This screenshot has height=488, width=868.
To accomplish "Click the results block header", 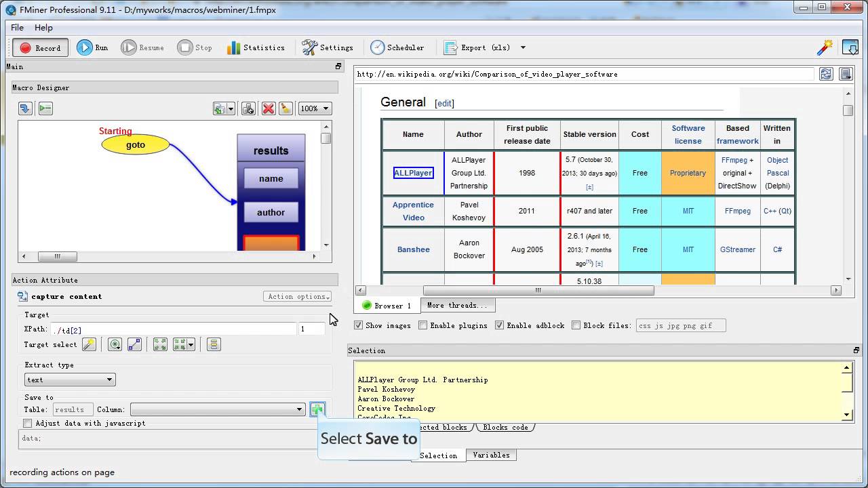I will pyautogui.click(x=271, y=150).
